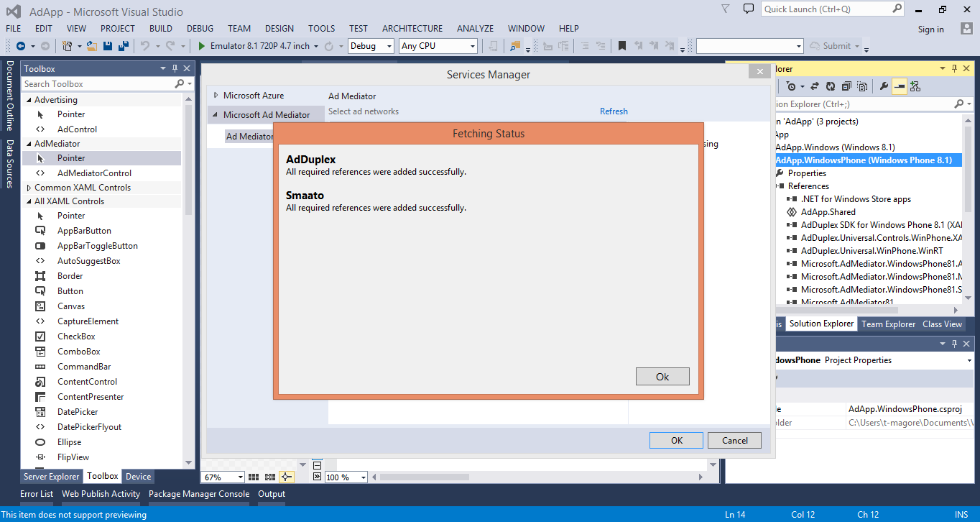Open the feedback speech bubble icon

coord(749,9)
